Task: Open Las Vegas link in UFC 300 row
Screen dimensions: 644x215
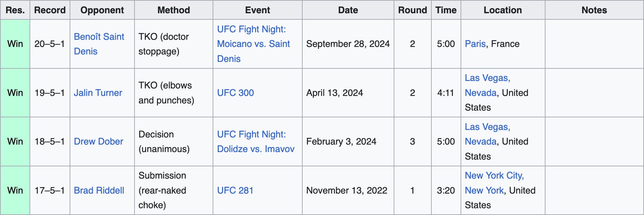Action: click(487, 78)
